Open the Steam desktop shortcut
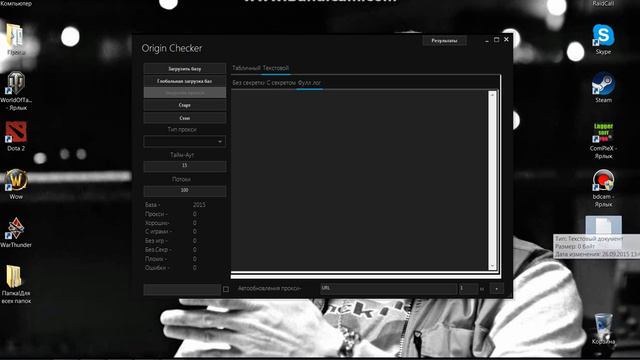The image size is (640, 360). pyautogui.click(x=603, y=87)
